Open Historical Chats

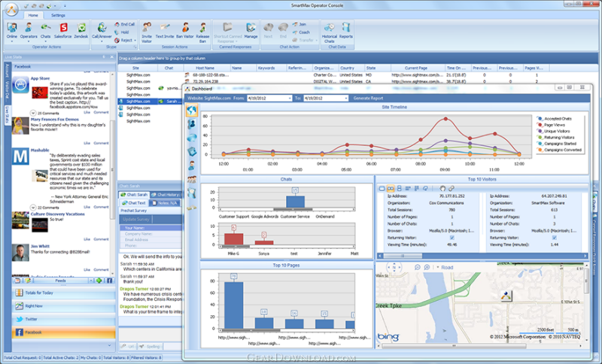(330, 32)
